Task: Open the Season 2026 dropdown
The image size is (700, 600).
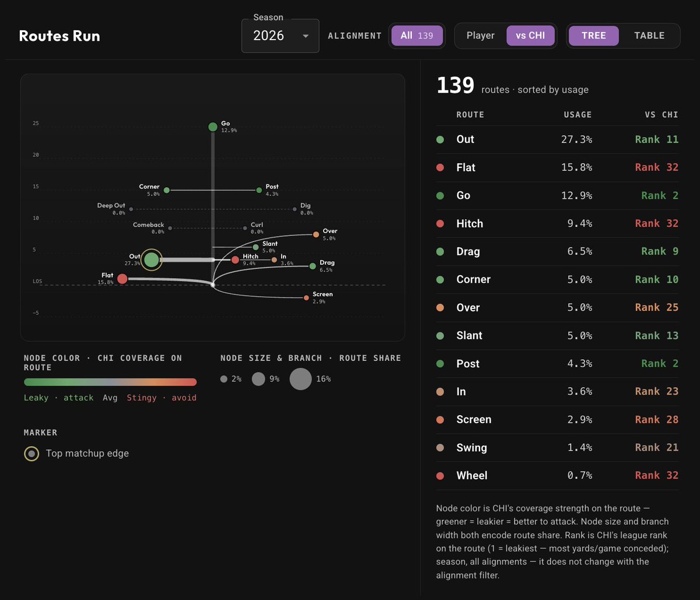Action: click(280, 36)
